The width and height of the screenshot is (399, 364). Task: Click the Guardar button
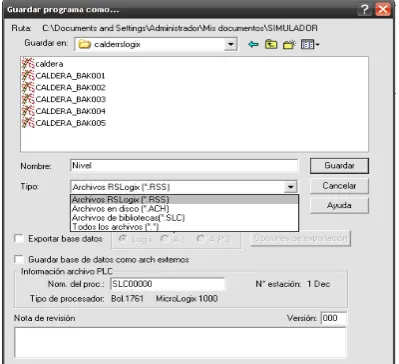tap(339, 166)
